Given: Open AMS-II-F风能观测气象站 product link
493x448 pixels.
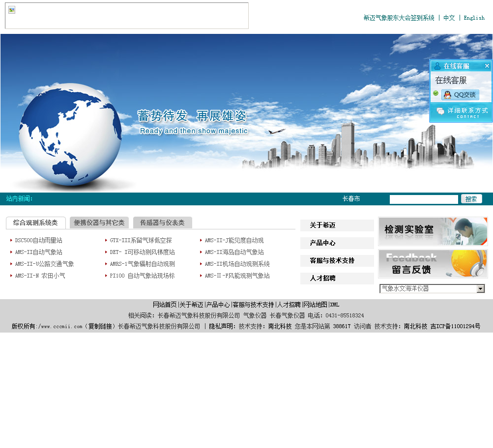Looking at the screenshot, I should click(x=237, y=276).
